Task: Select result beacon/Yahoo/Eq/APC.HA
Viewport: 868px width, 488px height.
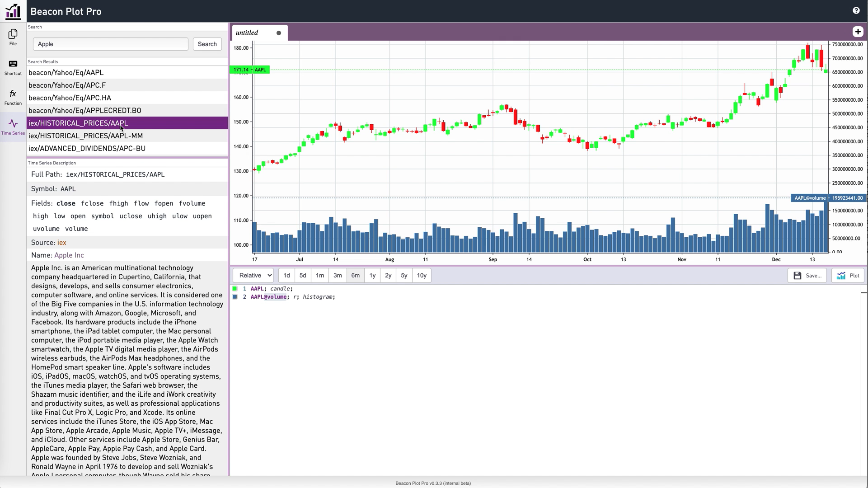Action: pyautogui.click(x=127, y=98)
